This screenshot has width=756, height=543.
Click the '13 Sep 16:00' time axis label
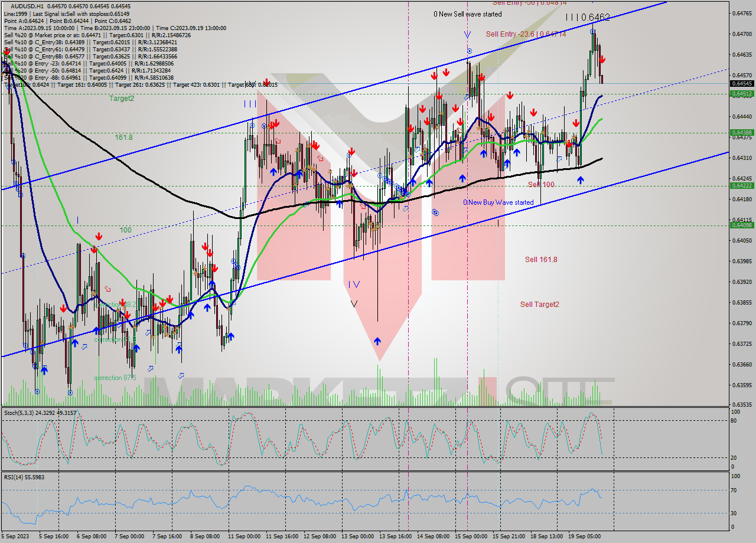click(x=395, y=537)
